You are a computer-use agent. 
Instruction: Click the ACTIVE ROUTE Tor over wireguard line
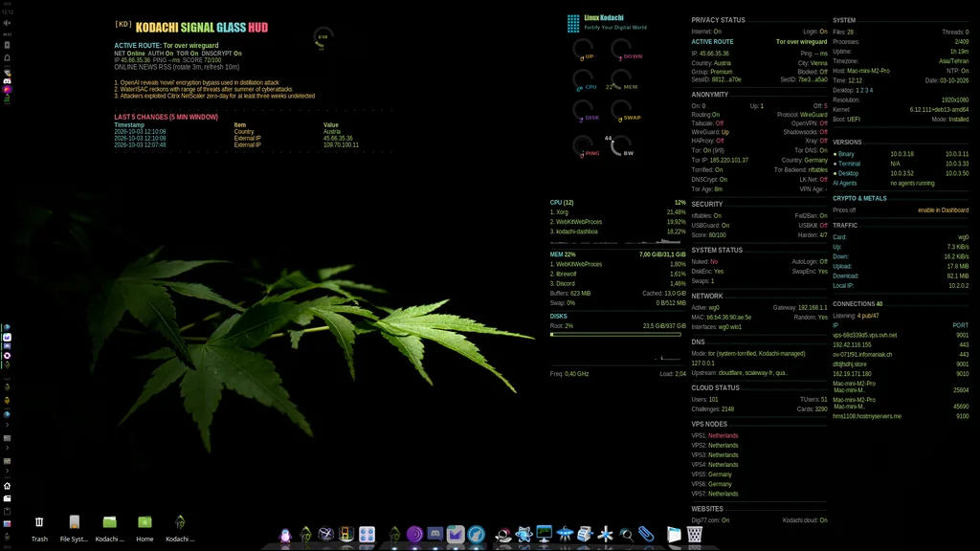click(x=167, y=46)
